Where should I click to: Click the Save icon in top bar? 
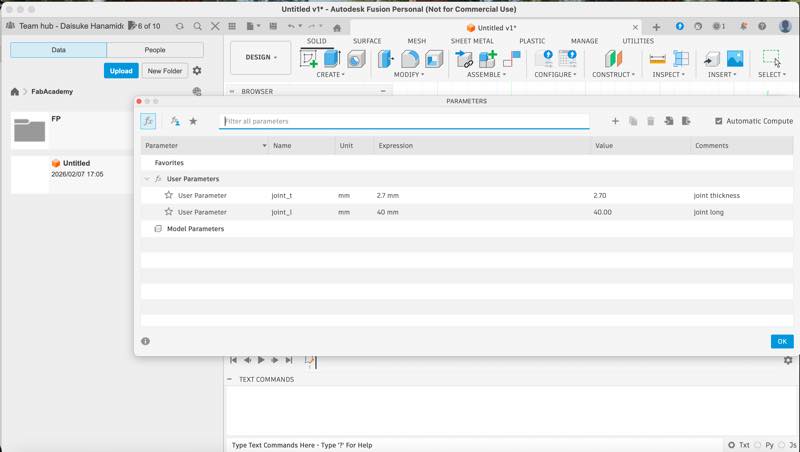273,26
